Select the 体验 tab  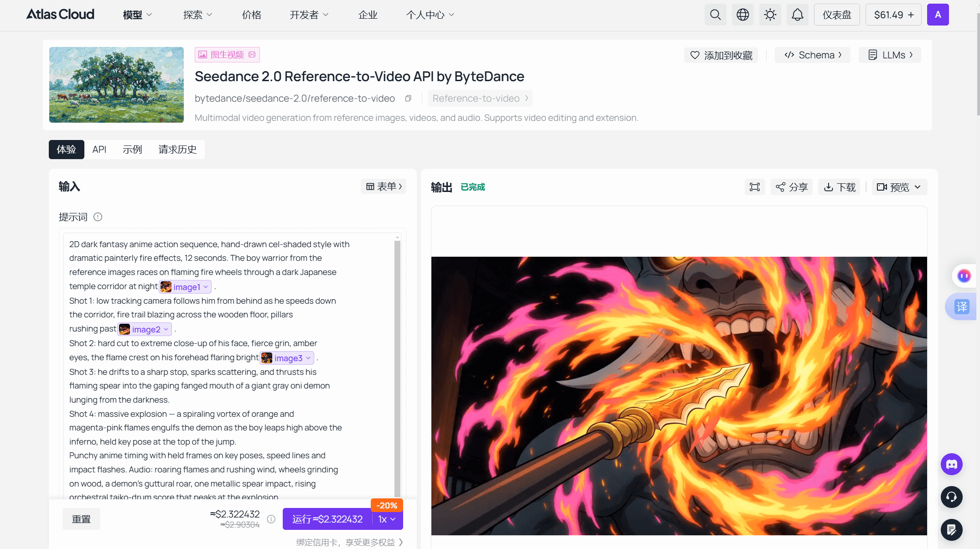[x=67, y=150]
